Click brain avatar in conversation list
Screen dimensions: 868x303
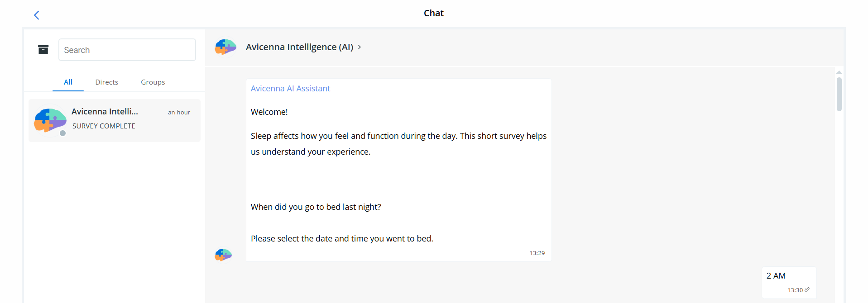50,120
